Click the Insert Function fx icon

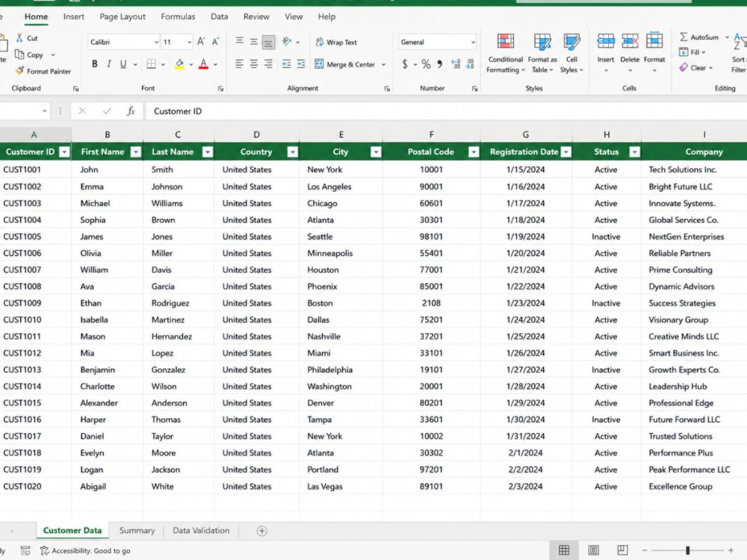coord(131,111)
